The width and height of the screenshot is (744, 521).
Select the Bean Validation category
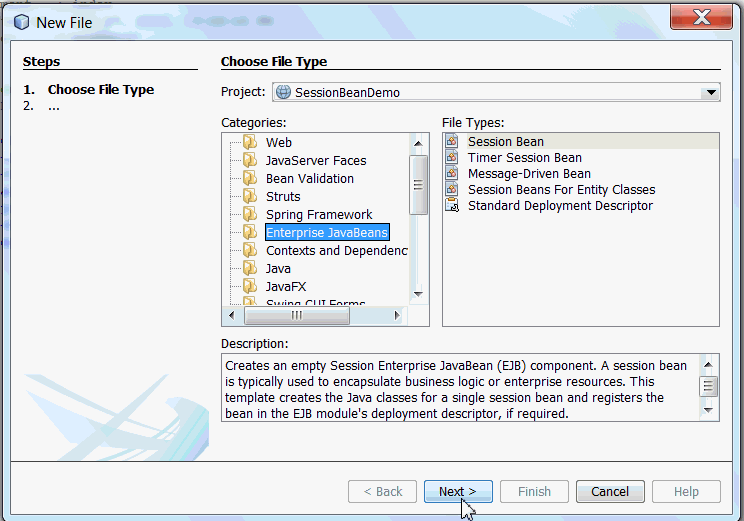point(310,178)
